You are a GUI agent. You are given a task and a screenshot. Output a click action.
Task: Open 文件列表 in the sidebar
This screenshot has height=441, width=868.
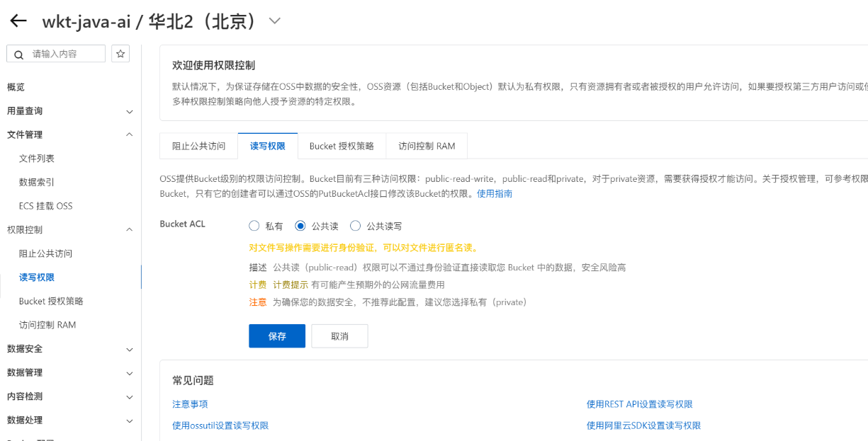(x=37, y=159)
